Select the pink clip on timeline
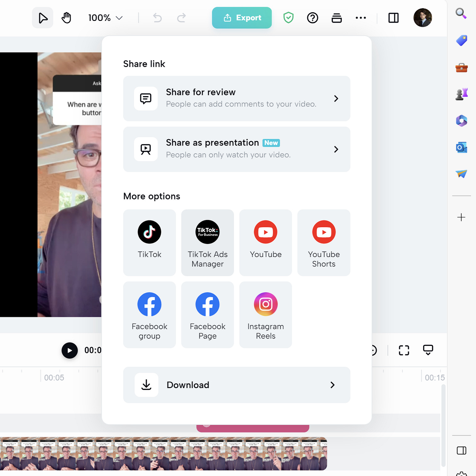The height and width of the screenshot is (476, 476). [x=253, y=428]
